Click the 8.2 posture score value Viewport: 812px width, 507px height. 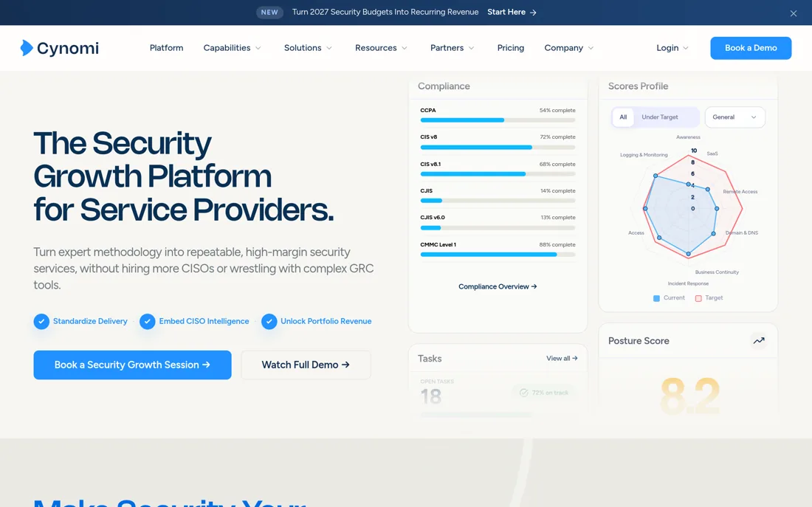[689, 397]
